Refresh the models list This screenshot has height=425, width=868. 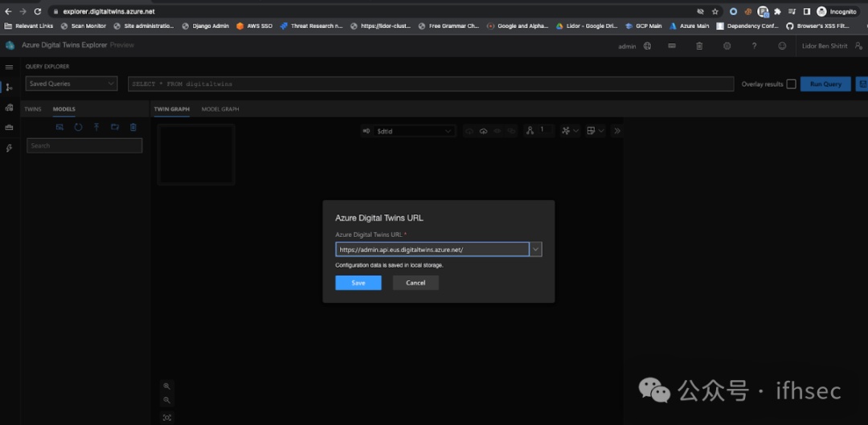click(x=78, y=127)
